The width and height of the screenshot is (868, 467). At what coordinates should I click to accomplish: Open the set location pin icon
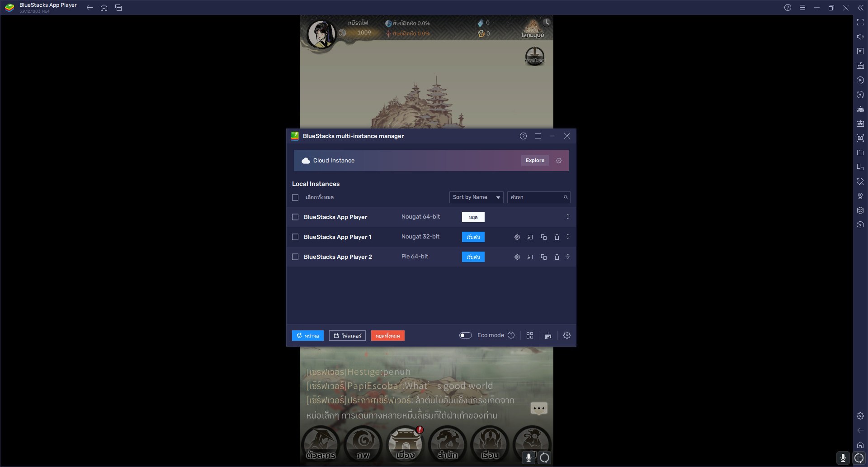coord(860,196)
